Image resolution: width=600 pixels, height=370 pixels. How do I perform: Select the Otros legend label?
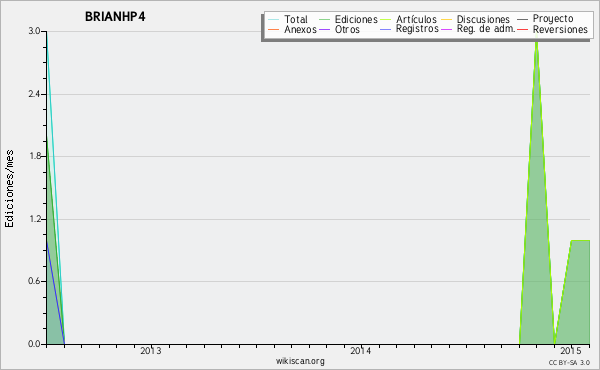click(x=347, y=29)
